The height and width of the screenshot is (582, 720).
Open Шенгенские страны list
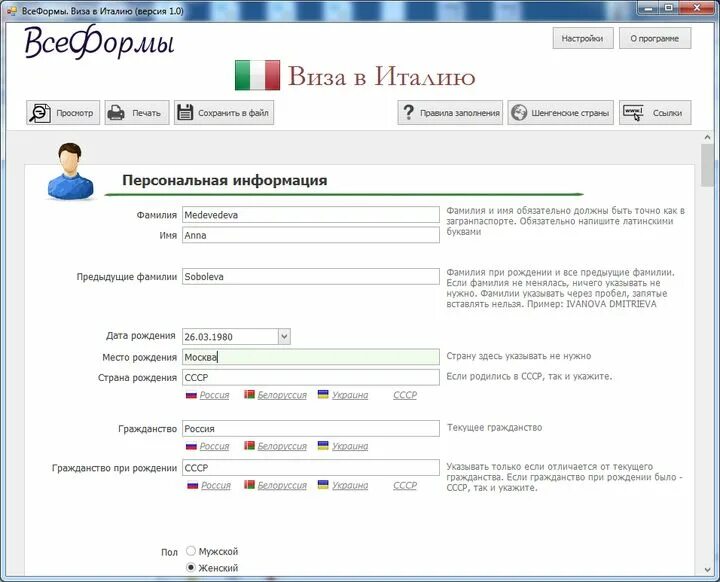point(560,113)
